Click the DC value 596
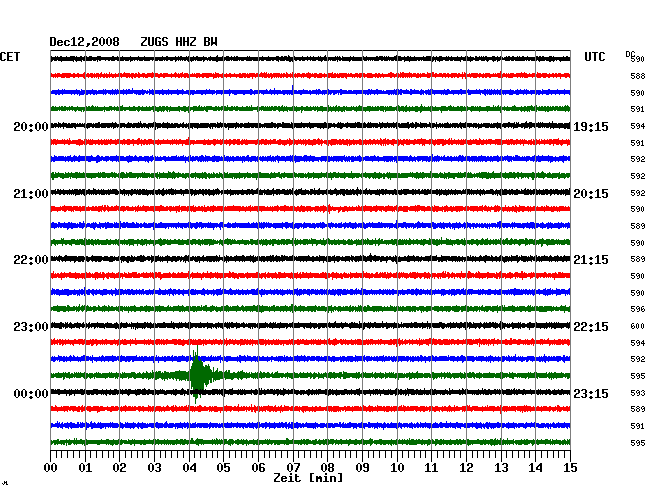The width and height of the screenshot is (650, 494). coord(638,309)
